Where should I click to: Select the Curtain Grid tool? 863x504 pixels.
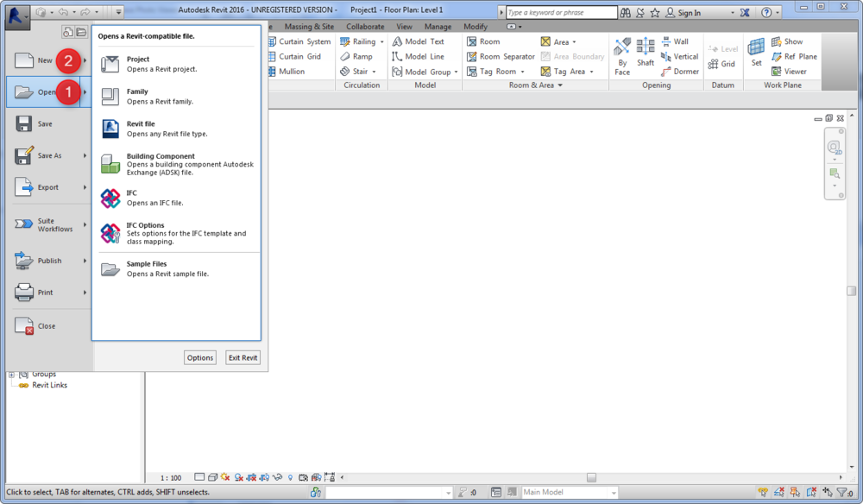294,56
